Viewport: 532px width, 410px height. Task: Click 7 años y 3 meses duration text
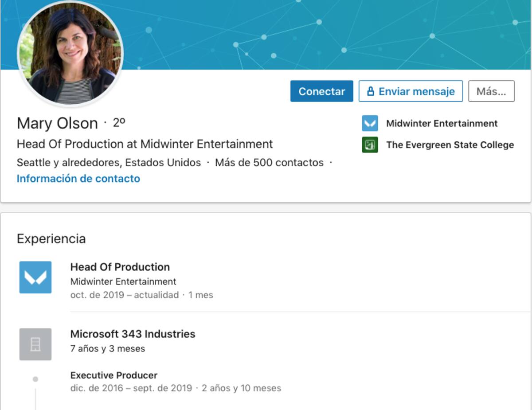(108, 348)
